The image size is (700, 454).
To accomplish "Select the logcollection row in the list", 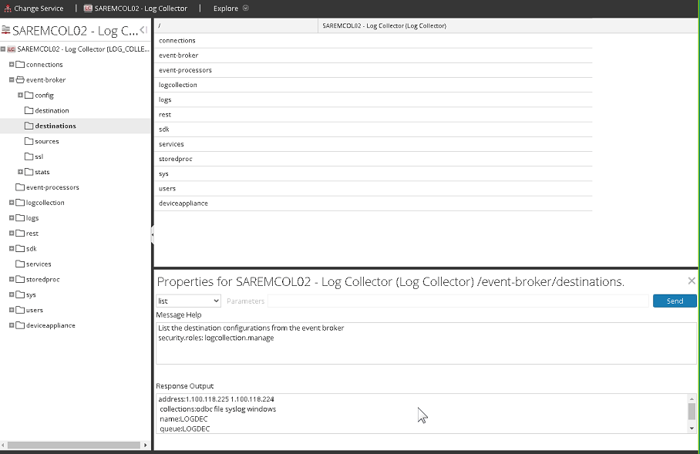I will click(x=373, y=85).
